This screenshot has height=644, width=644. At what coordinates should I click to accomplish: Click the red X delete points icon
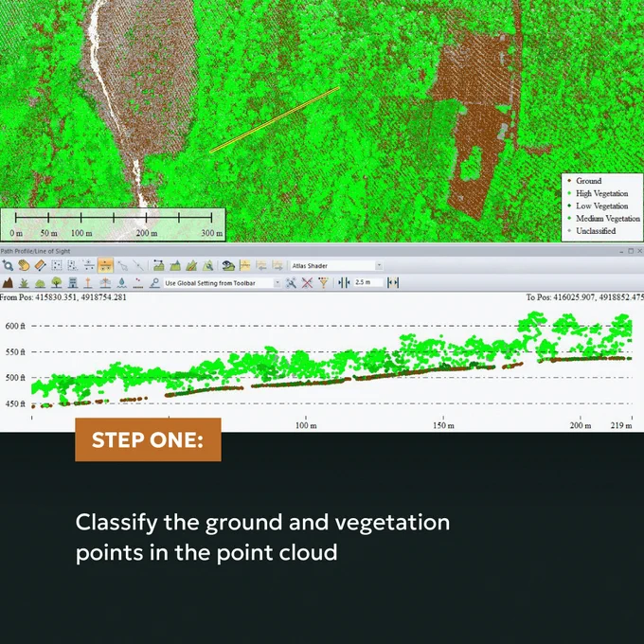pyautogui.click(x=307, y=282)
